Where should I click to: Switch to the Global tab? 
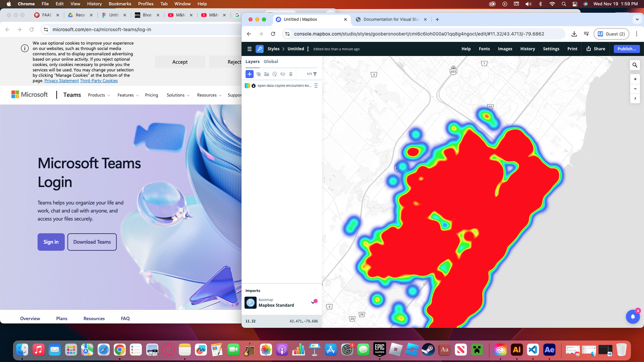[x=271, y=61]
